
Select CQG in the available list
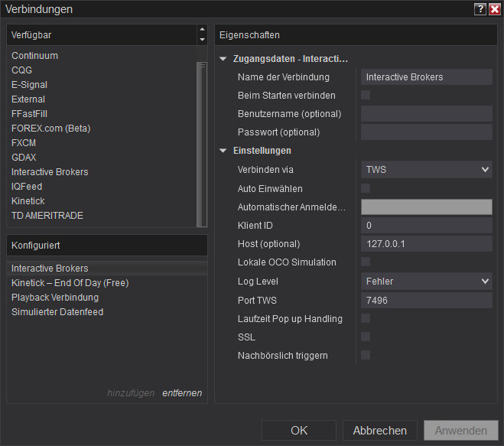click(21, 70)
